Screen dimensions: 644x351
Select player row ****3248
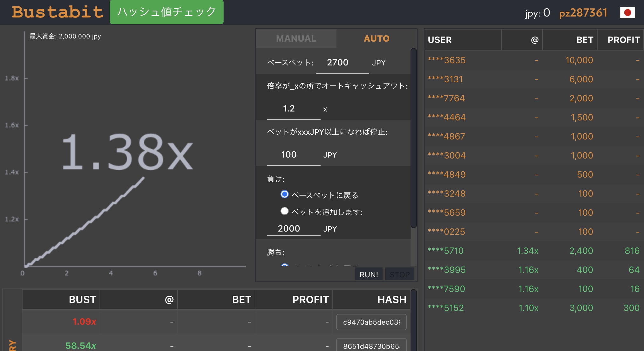[534, 193]
